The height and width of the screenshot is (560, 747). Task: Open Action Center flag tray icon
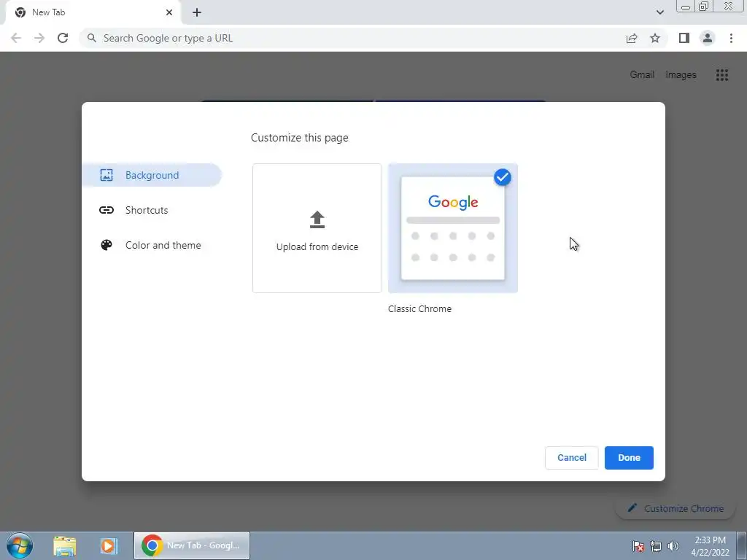click(x=638, y=546)
